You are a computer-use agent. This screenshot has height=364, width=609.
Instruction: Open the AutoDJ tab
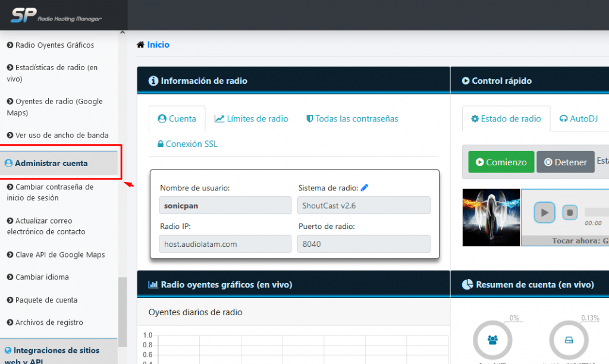click(x=578, y=119)
